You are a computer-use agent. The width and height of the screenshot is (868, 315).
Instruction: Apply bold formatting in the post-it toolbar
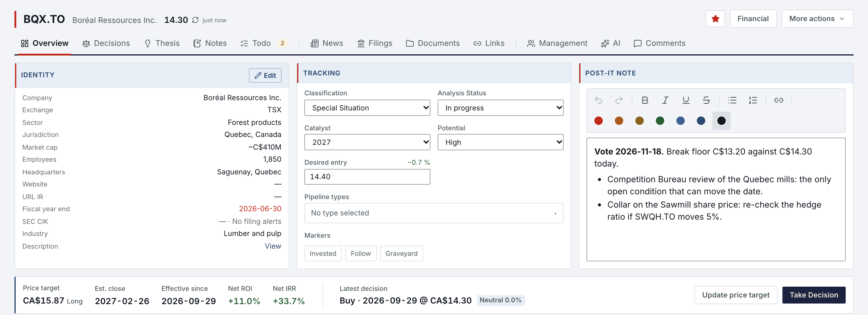[645, 100]
